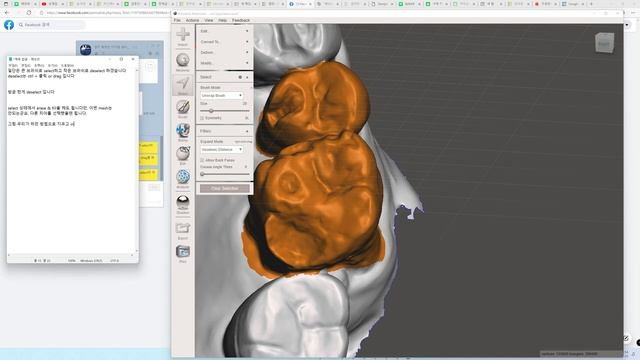This screenshot has width=640, height=360.
Task: Open the Shaders sphere tool
Action: click(x=183, y=202)
